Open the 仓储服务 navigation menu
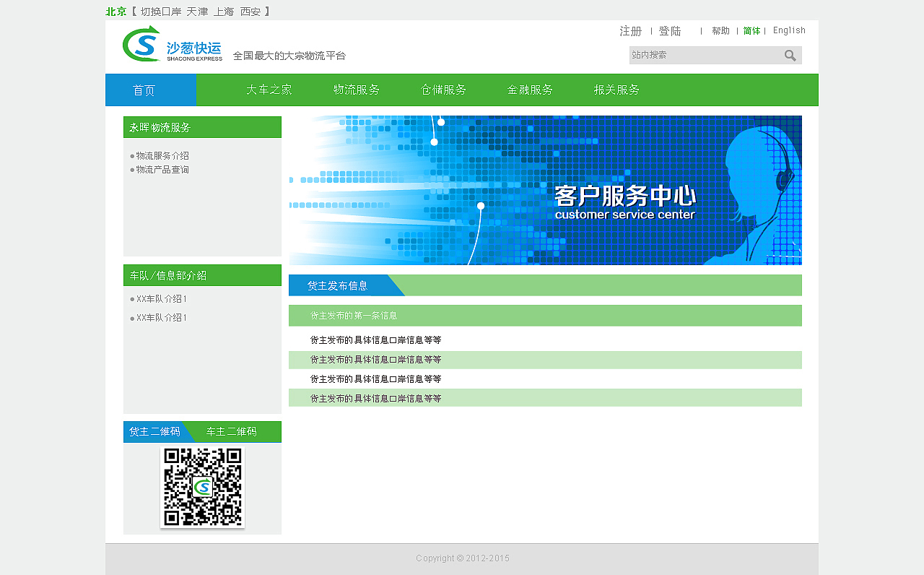This screenshot has height=575, width=924. tap(444, 90)
